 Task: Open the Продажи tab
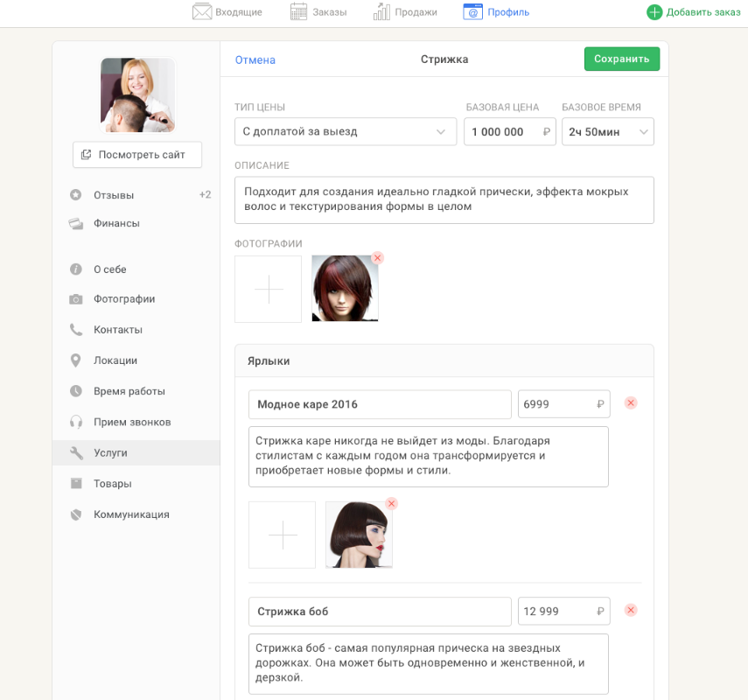coord(405,12)
